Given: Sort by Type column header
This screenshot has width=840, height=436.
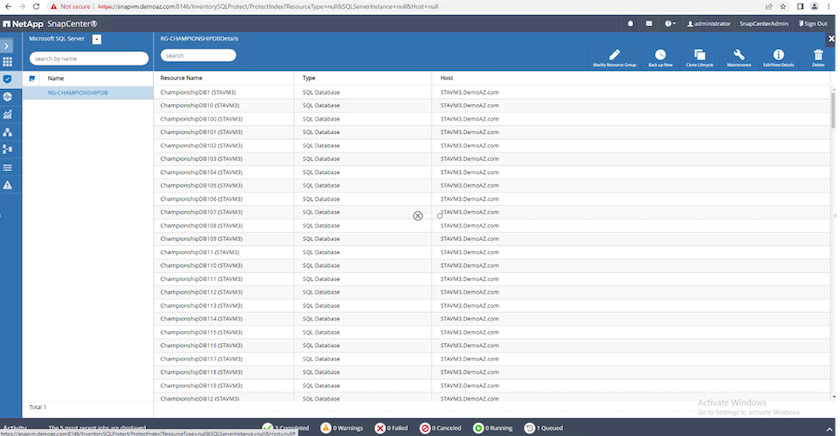Looking at the screenshot, I should click(309, 78).
